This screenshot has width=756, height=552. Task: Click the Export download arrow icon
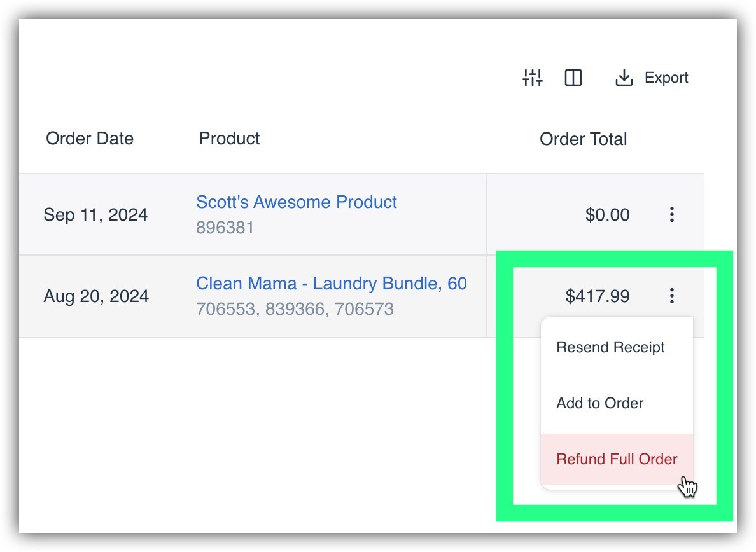click(624, 78)
